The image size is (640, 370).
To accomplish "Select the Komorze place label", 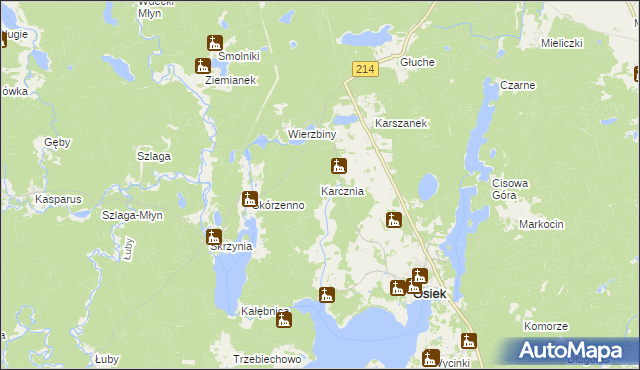I will 546,326.
